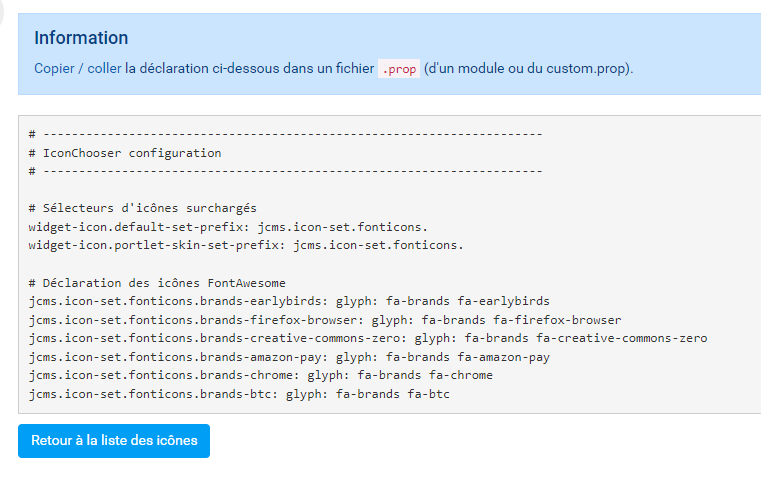Click the '(d'un module ou du custom.prop)' text
Image resolution: width=761 pixels, height=477 pixels.
point(529,68)
